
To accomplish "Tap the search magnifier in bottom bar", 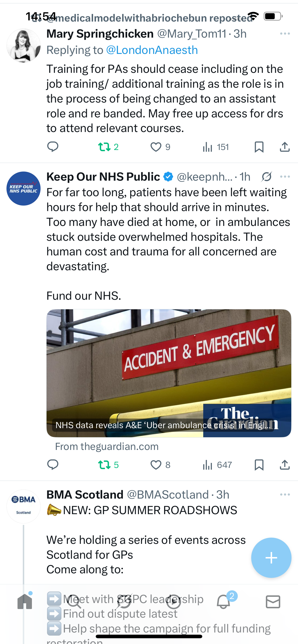I will point(74,602).
